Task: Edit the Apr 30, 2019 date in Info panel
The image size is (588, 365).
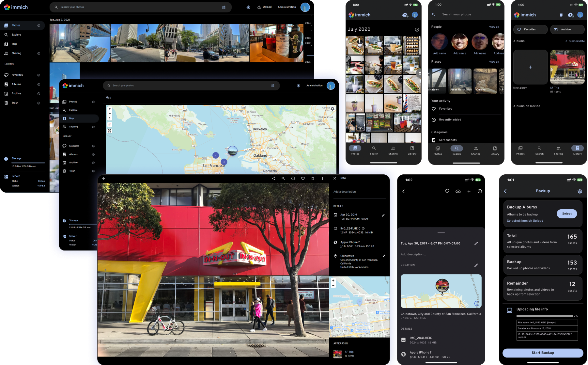Action: coord(383,215)
